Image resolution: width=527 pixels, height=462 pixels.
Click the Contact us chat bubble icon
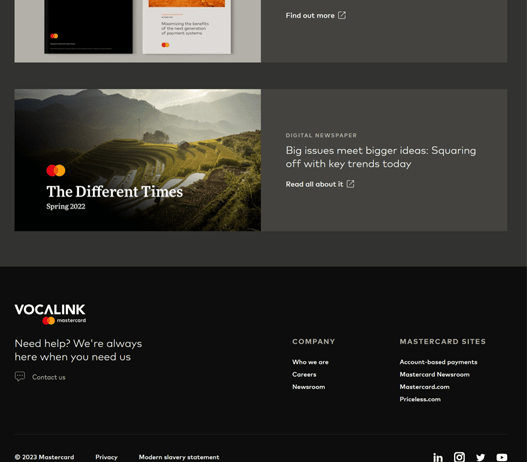pos(20,376)
